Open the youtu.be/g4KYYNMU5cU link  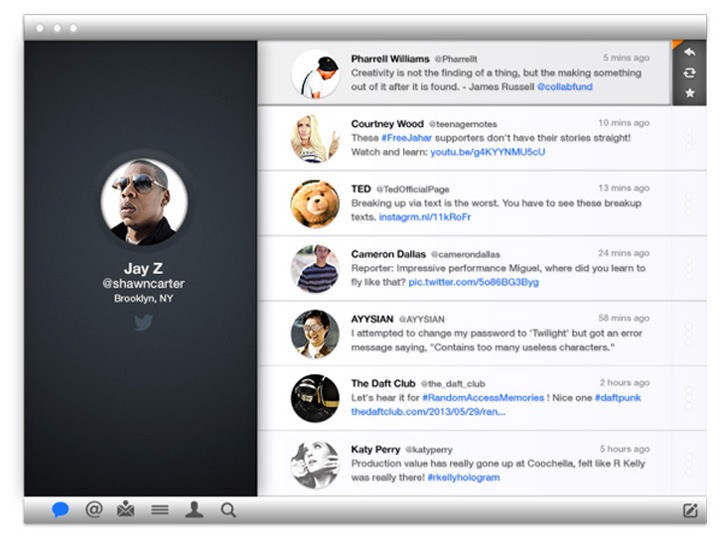pyautogui.click(x=488, y=152)
